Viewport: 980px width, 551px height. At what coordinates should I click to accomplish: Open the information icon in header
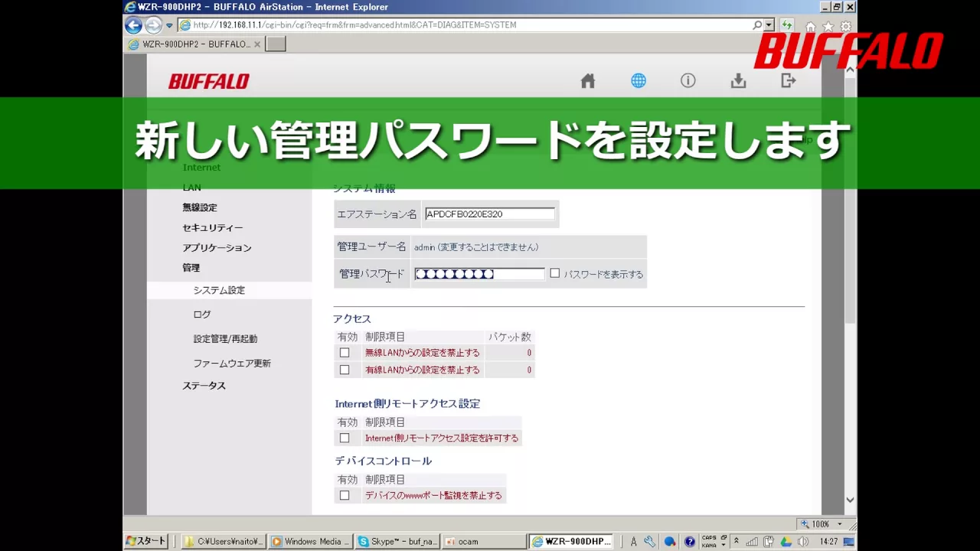click(x=688, y=80)
